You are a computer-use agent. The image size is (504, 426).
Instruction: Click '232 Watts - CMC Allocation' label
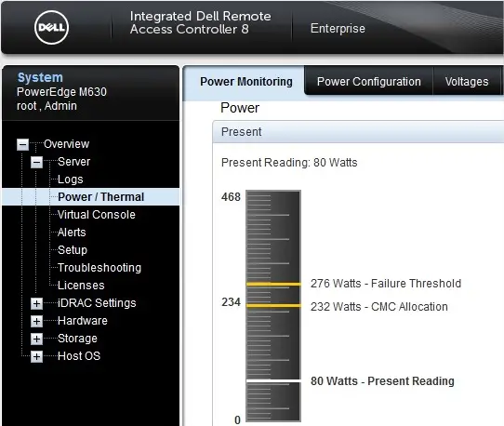379,307
